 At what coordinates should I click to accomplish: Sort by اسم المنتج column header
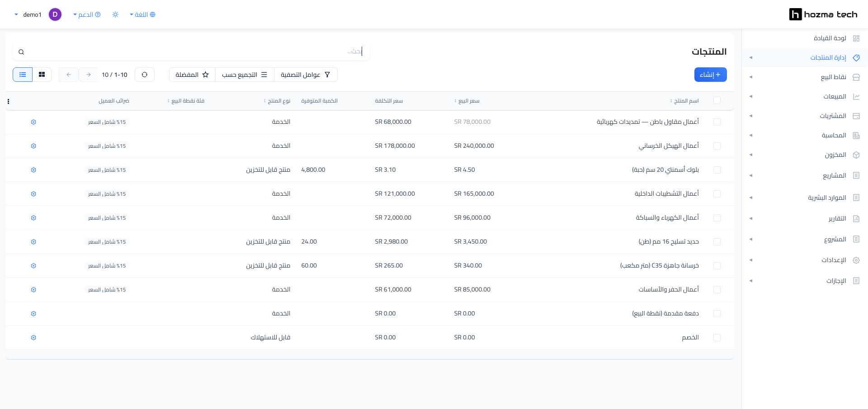(x=684, y=101)
